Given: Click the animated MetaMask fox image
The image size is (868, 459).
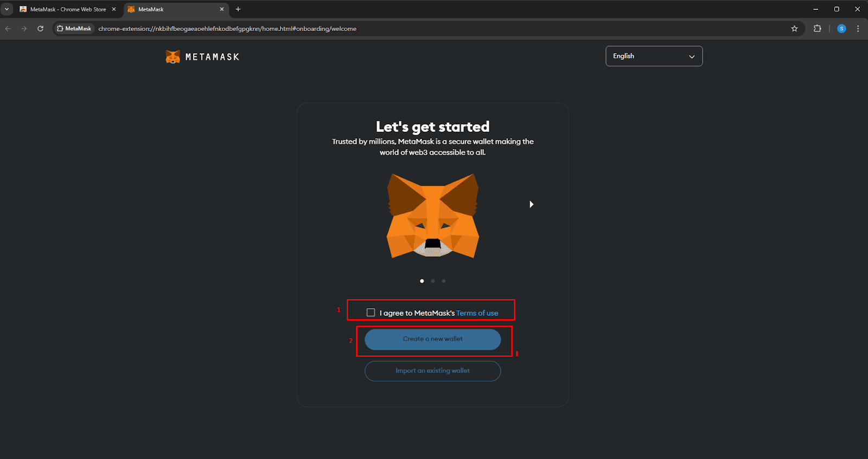Looking at the screenshot, I should [432, 216].
